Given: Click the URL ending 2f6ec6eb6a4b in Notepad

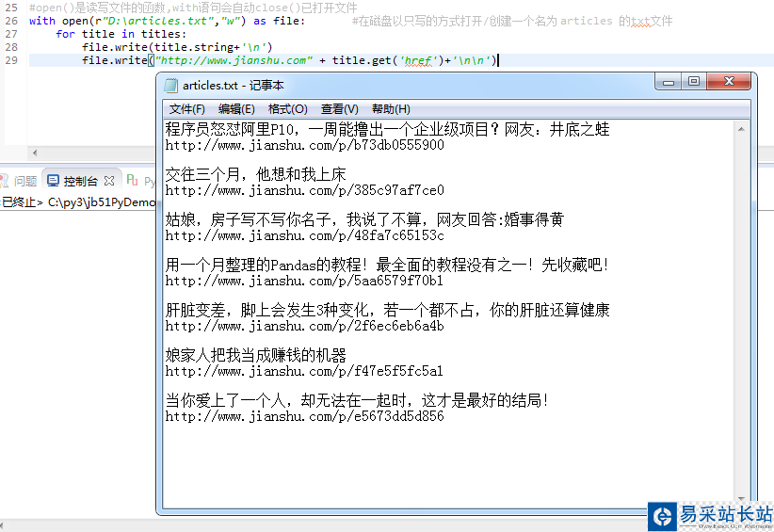Looking at the screenshot, I should [x=304, y=326].
